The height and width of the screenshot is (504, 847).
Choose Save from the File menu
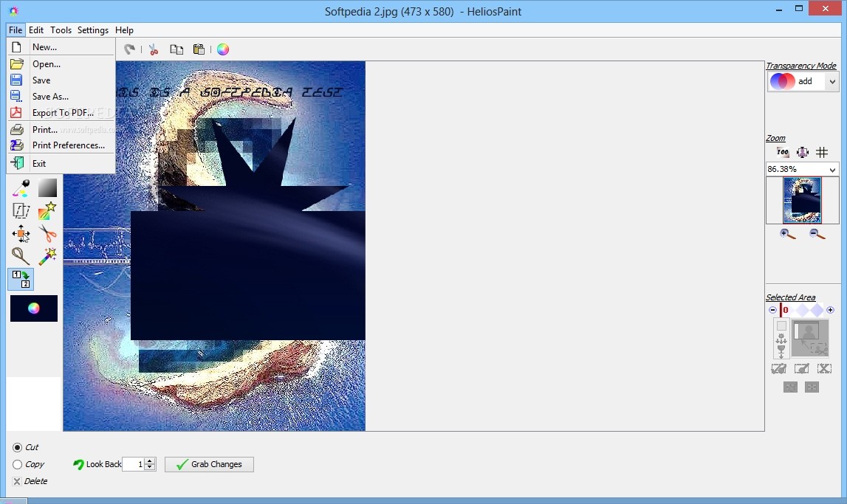point(61,80)
